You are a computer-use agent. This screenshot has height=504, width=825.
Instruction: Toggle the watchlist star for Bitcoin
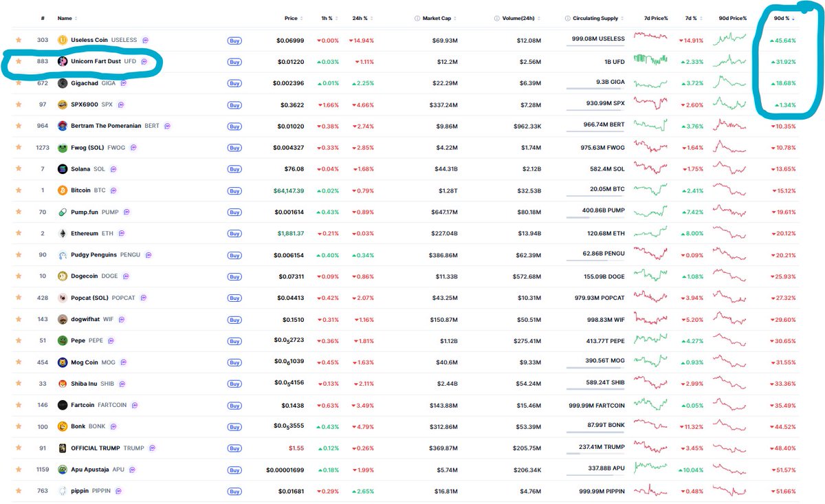pos(19,191)
